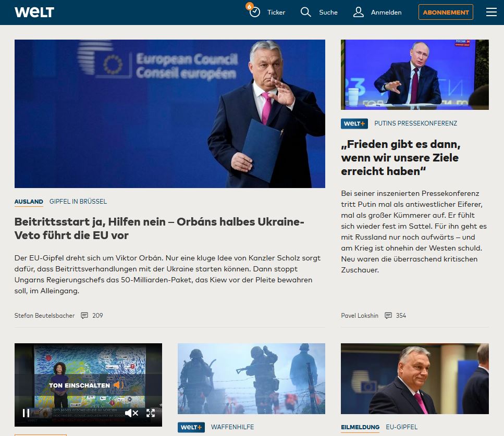The width and height of the screenshot is (504, 436).
Task: Click the Putin press conference thumbnail
Action: 414,74
